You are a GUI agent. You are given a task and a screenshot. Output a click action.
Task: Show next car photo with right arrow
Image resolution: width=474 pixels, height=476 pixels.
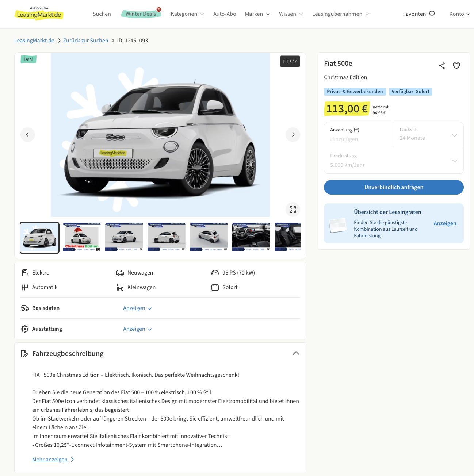coord(293,135)
